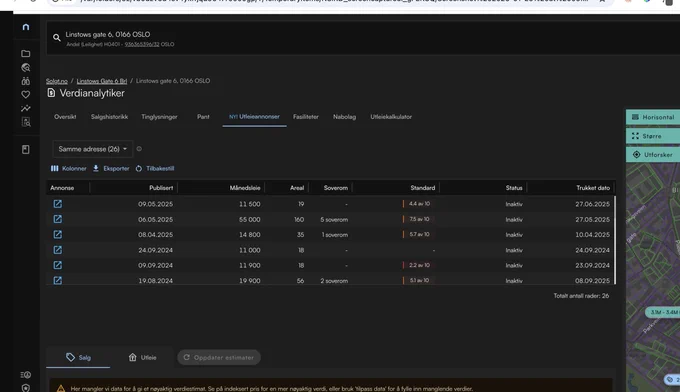
Task: Click Eksporter to export table
Action: (111, 168)
